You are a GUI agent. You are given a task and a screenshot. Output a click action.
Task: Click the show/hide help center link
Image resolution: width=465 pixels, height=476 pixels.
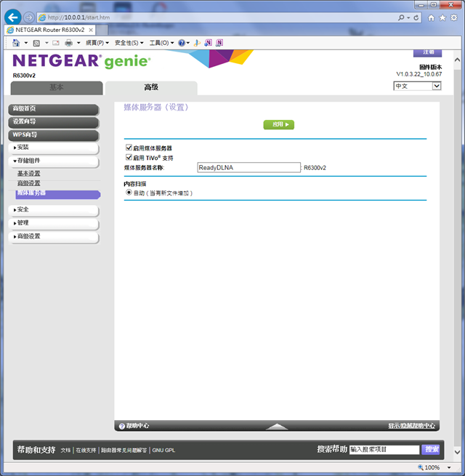click(411, 426)
